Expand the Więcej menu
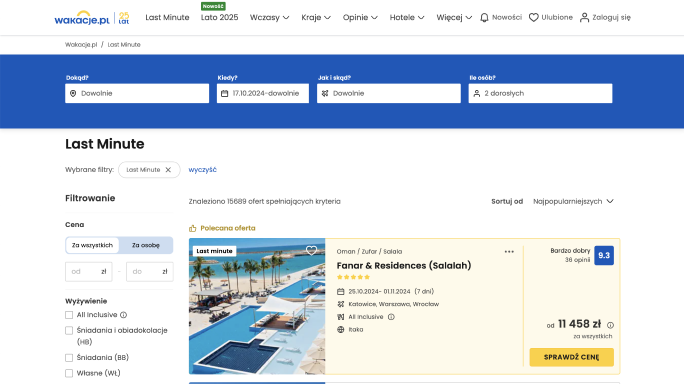This screenshot has height=384, width=684. pos(454,17)
